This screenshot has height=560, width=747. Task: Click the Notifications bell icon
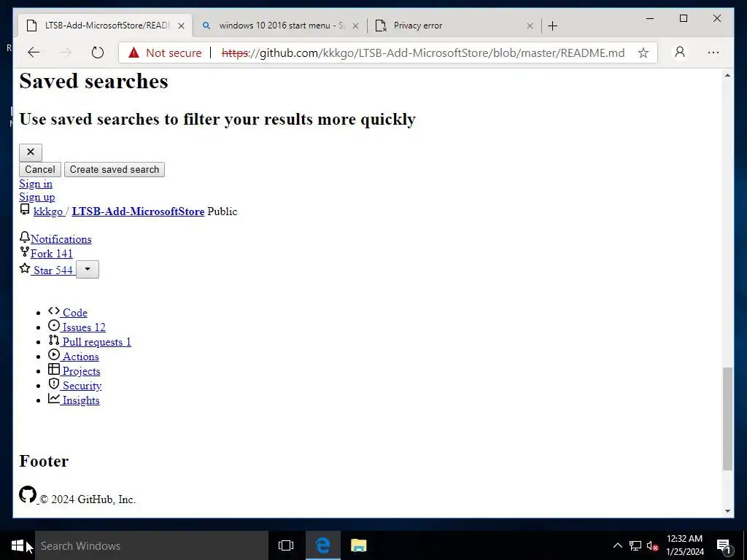point(25,237)
